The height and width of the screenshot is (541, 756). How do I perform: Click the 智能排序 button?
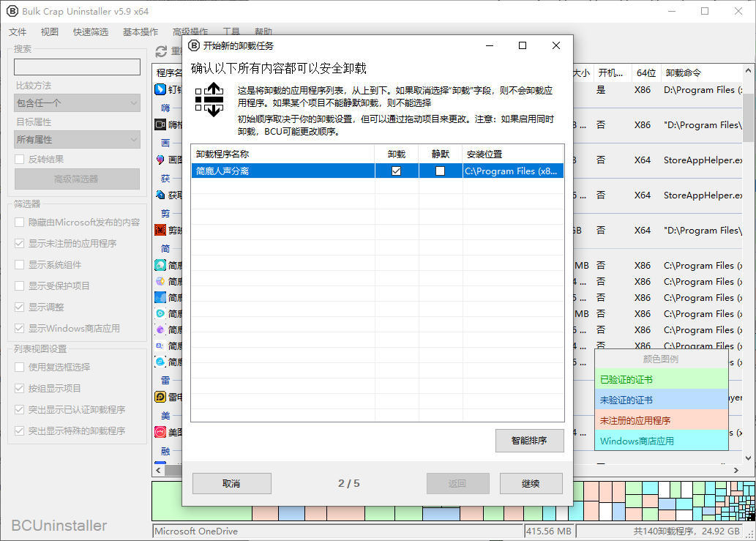531,441
